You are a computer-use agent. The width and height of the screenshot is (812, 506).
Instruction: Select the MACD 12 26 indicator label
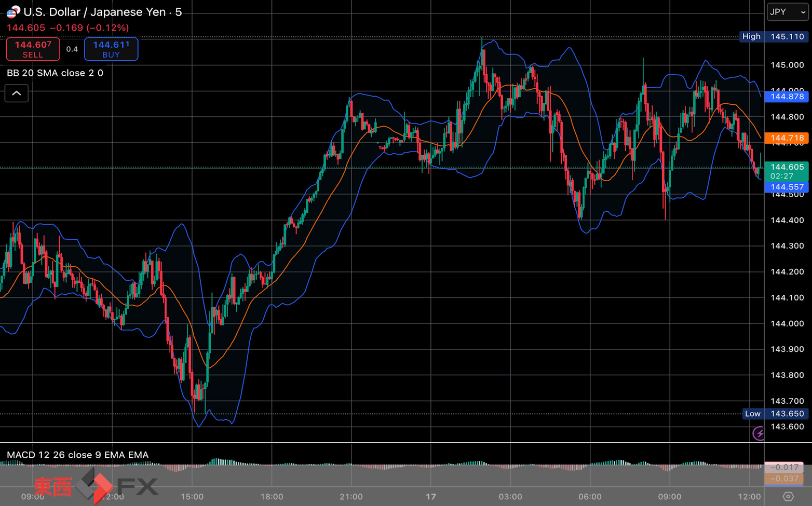78,455
